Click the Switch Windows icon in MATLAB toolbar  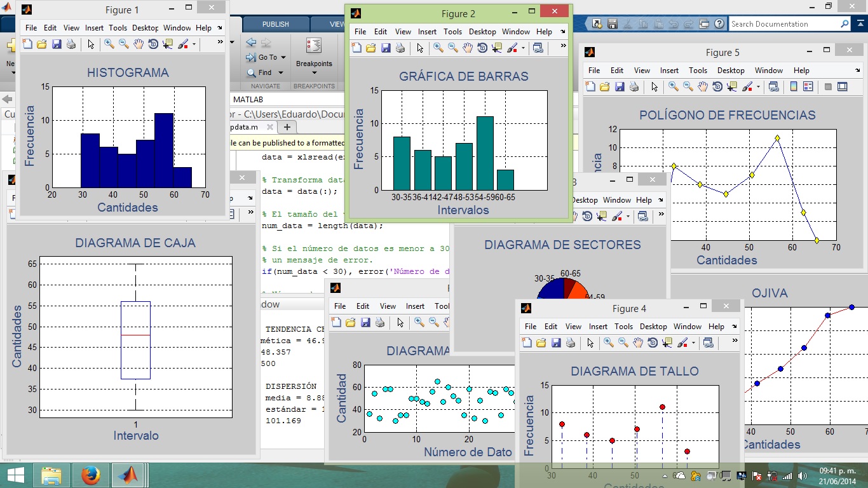coord(703,24)
